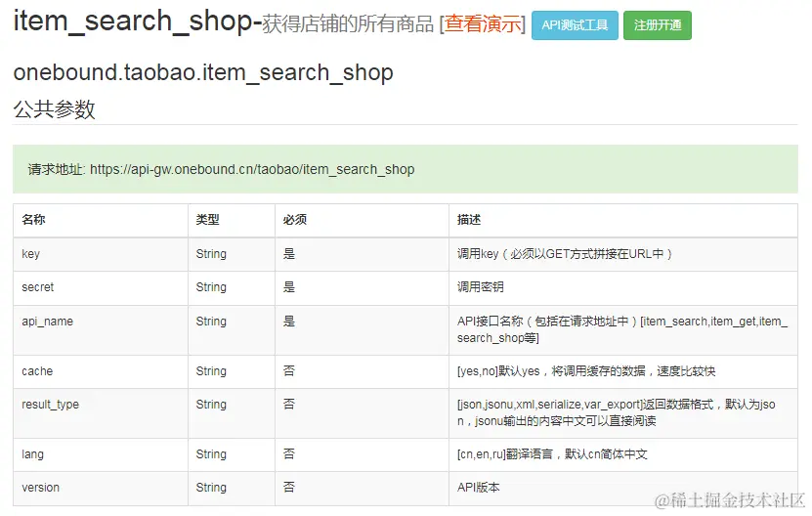Click the 调用密钥 description
This screenshot has height=516, width=812.
tap(480, 287)
